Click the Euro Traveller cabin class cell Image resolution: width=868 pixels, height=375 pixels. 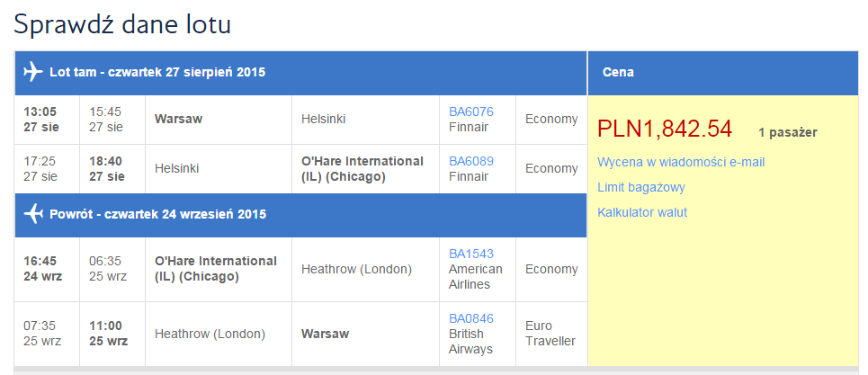click(x=551, y=334)
